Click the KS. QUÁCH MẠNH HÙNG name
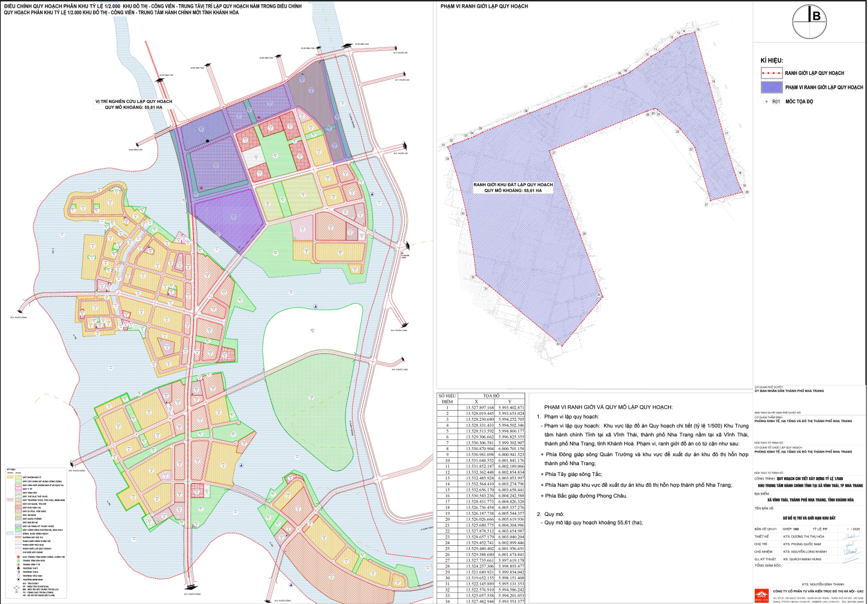Image resolution: width=868 pixels, height=604 pixels. [x=802, y=559]
